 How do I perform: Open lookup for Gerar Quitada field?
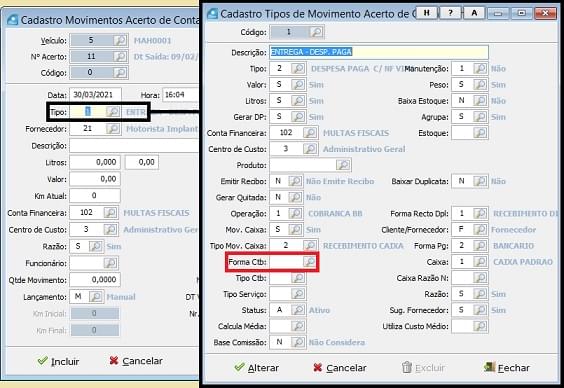click(x=296, y=197)
